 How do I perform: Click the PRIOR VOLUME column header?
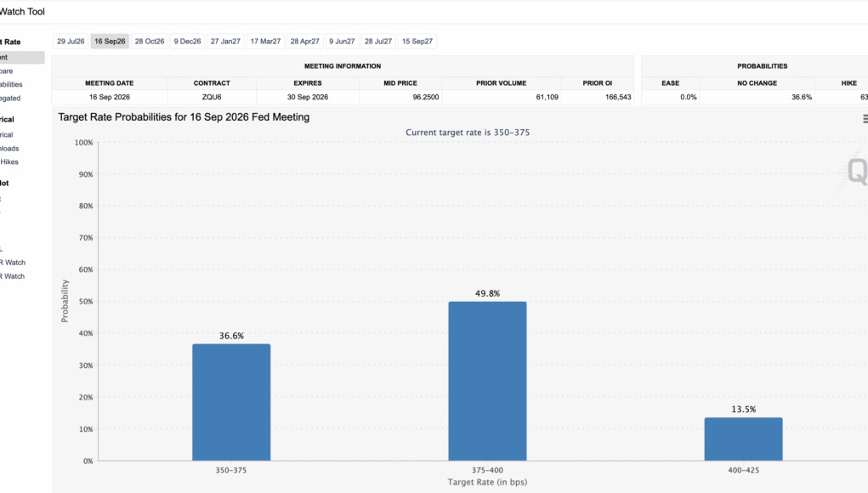tap(501, 83)
